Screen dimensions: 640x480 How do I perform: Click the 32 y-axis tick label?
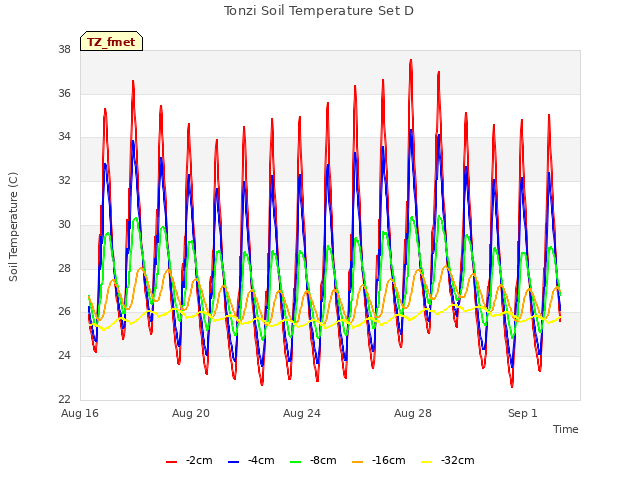pos(64,180)
